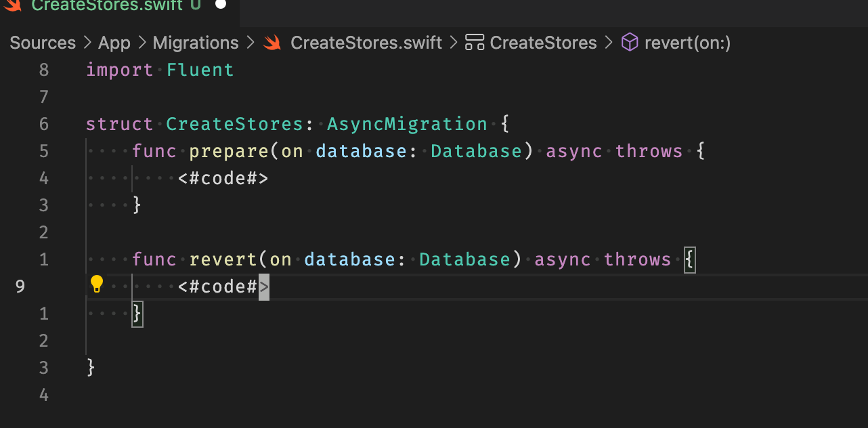Click throws keyword on prepare line

point(649,151)
